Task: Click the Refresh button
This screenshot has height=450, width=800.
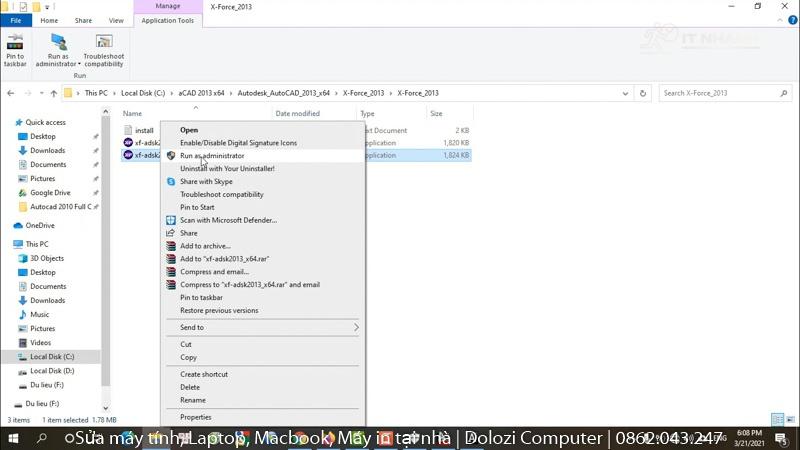Action: tap(642, 93)
